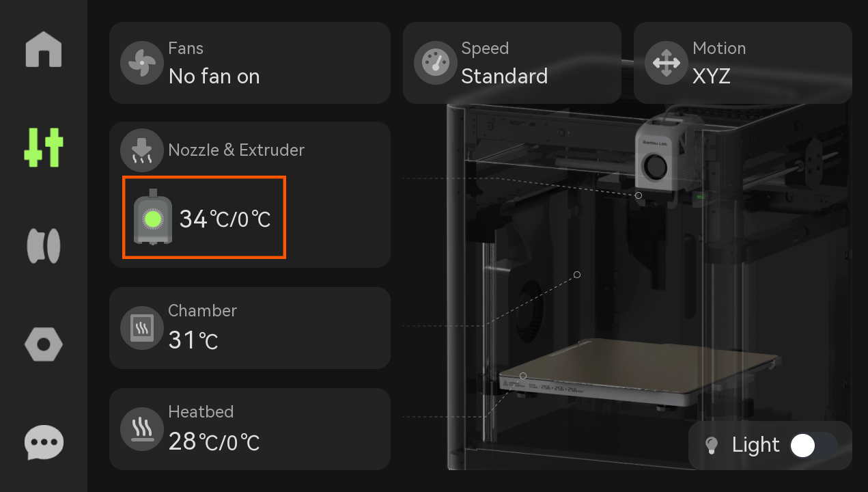Screen dimensions: 868x492
Task: Select nozzle temperature 34℃/0℃ reading
Action: [225, 219]
